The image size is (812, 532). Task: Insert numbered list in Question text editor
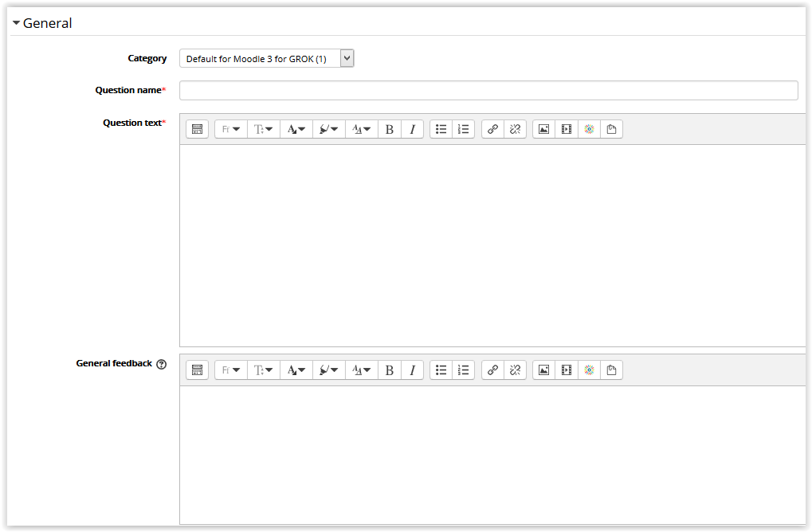[464, 129]
